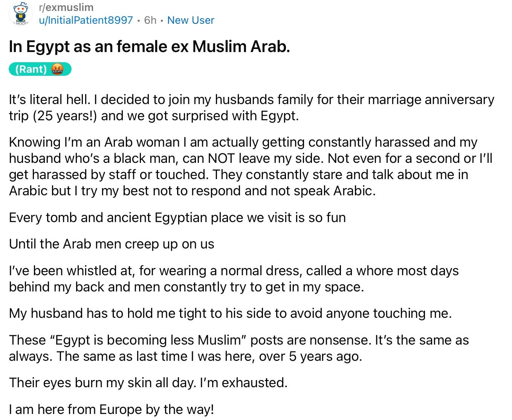Click the paragraph starting "It's literal hell"

point(251,107)
